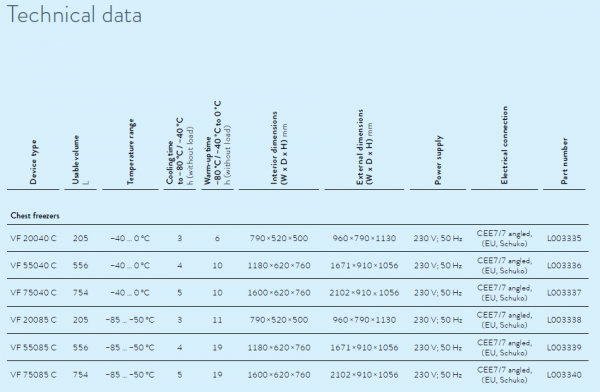Click the Electrical connection column header
600x392 pixels.
point(504,145)
